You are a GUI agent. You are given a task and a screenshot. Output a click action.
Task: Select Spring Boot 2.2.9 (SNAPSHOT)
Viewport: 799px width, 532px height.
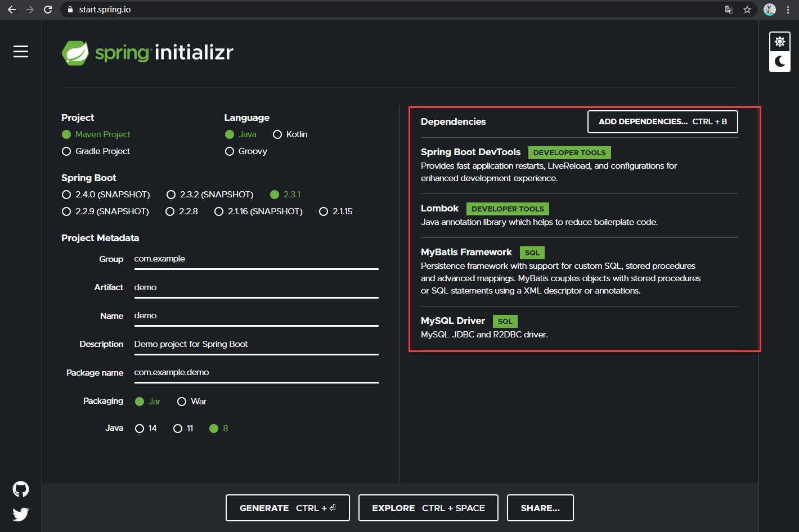click(105, 211)
